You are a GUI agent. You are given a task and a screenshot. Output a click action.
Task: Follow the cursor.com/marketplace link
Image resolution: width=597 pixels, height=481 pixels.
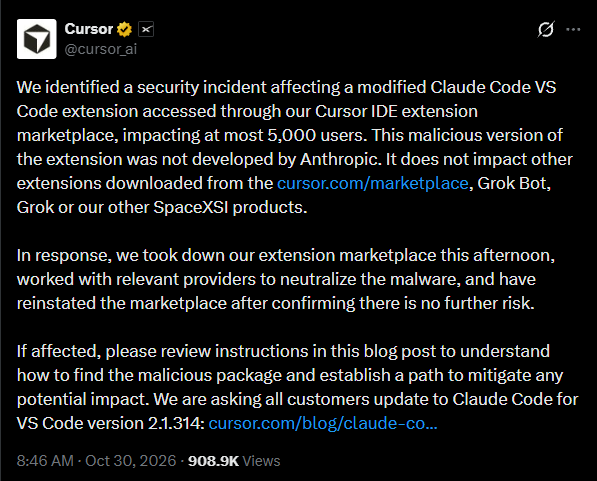point(372,183)
